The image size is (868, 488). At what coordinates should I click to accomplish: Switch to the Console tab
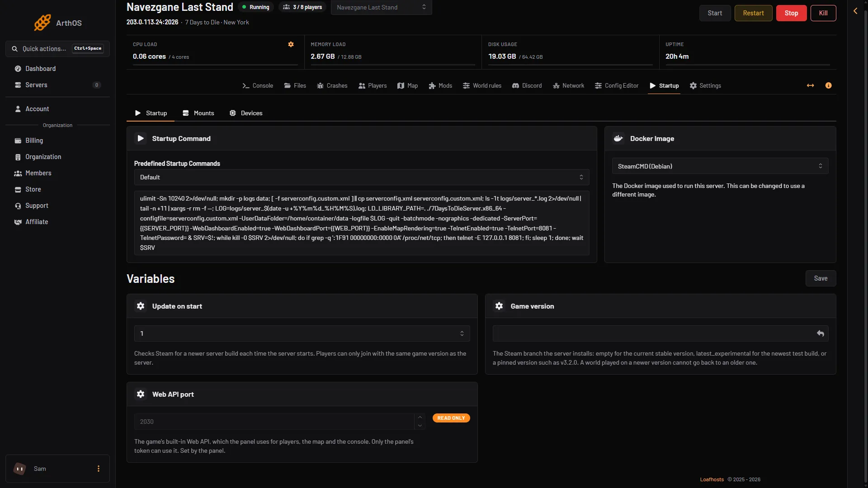tap(258, 85)
